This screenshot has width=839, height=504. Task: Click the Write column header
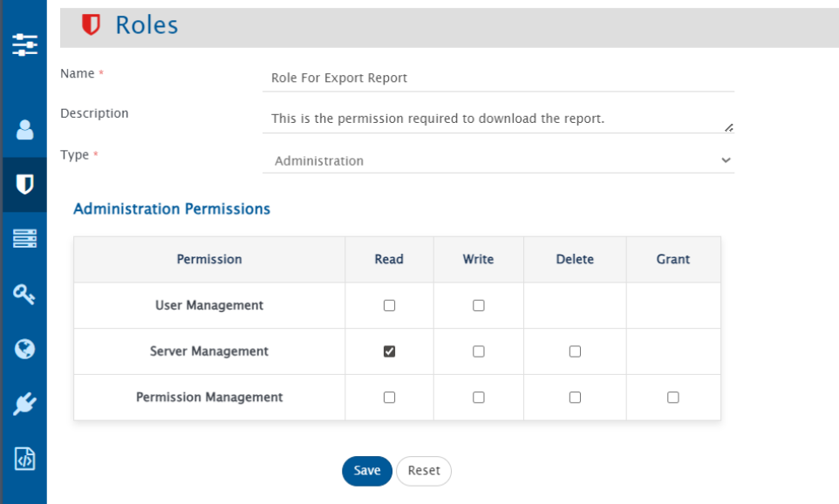[478, 260]
